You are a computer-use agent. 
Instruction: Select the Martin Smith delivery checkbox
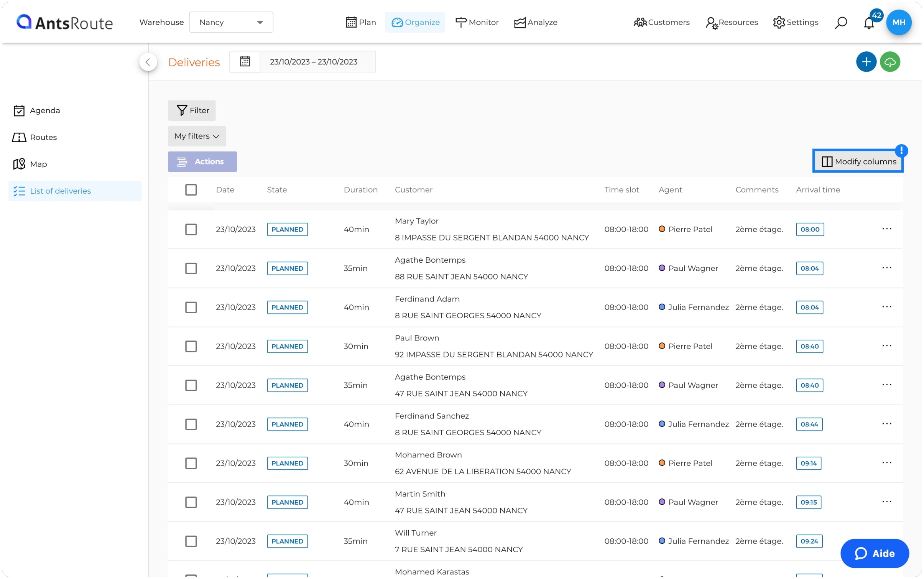pos(191,502)
